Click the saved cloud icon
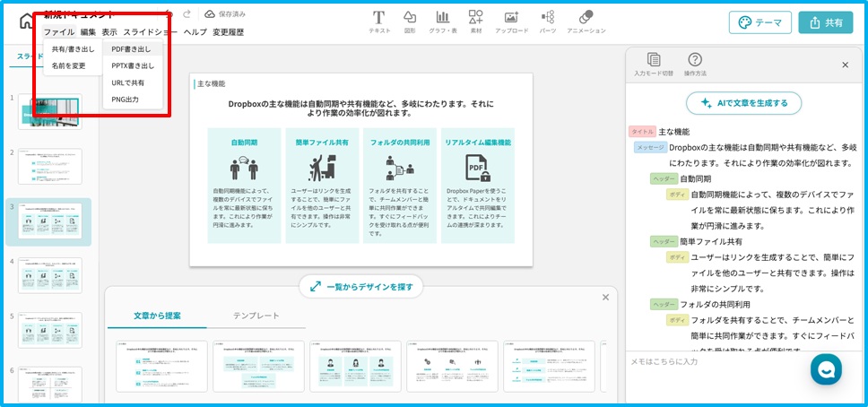 pyautogui.click(x=209, y=13)
